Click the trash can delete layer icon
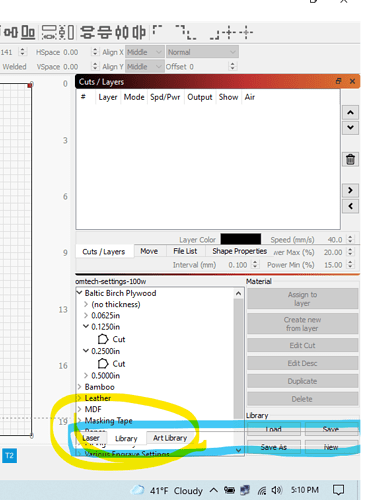 pyautogui.click(x=350, y=159)
